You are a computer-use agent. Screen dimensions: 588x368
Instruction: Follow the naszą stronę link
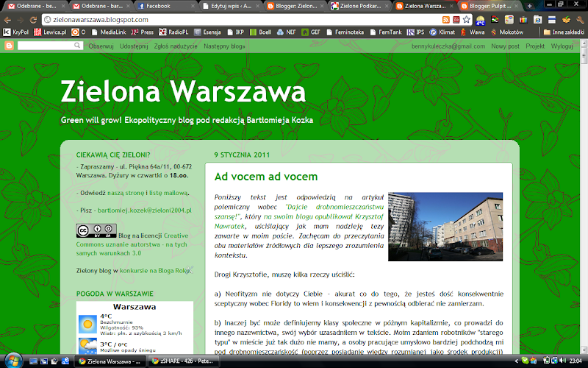coord(126,193)
